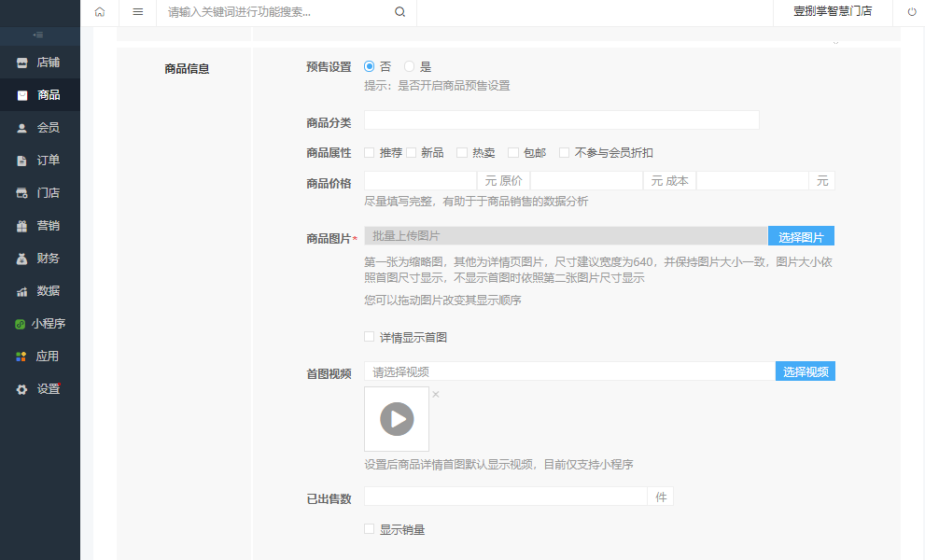Click the 商品信息 section heading
925x560 pixels.
click(x=187, y=69)
